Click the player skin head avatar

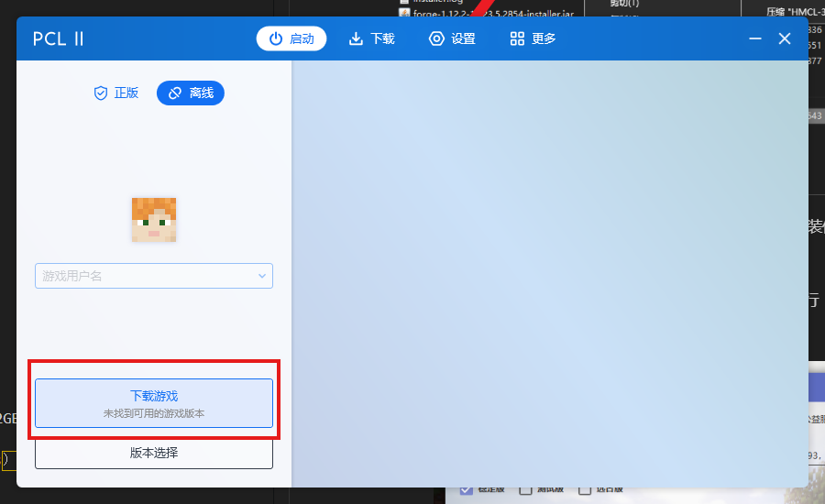154,220
